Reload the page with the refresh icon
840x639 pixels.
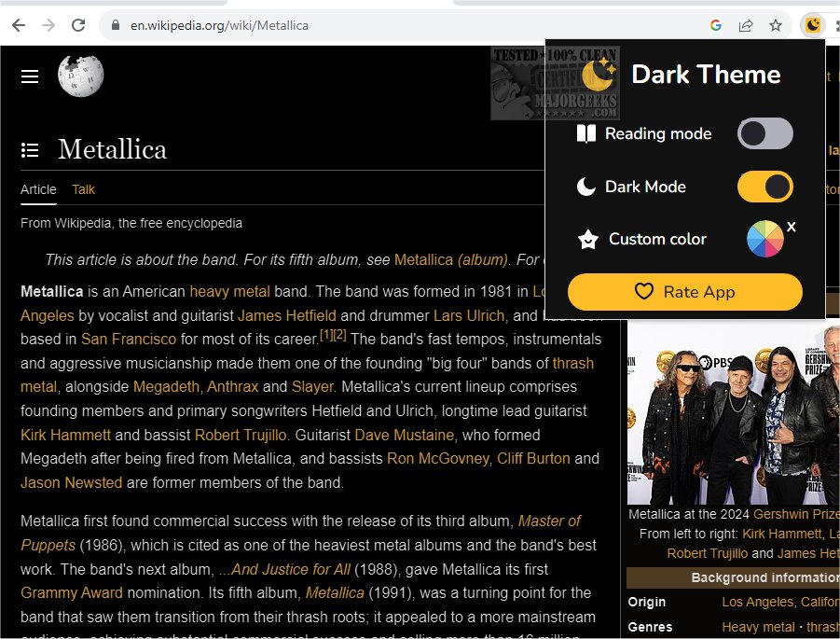point(78,25)
